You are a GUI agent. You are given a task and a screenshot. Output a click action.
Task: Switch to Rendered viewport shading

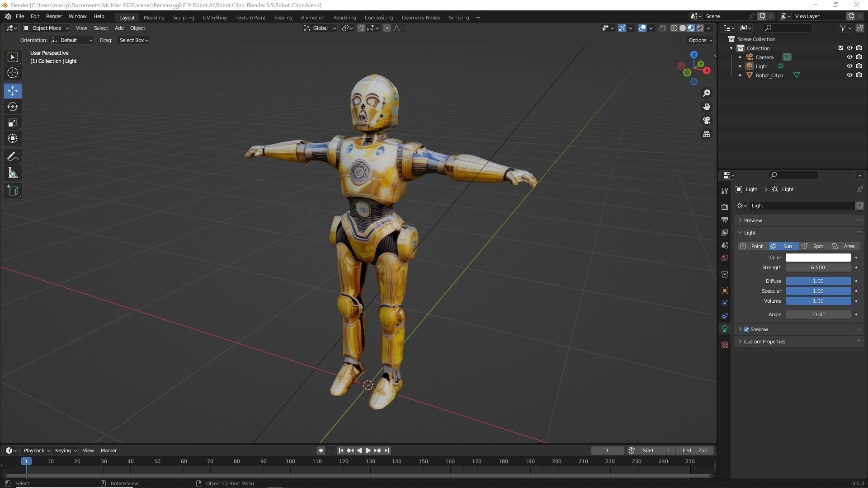(x=700, y=28)
